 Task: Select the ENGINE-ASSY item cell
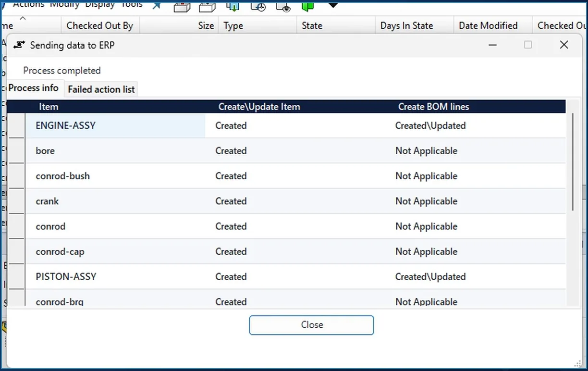coord(115,125)
